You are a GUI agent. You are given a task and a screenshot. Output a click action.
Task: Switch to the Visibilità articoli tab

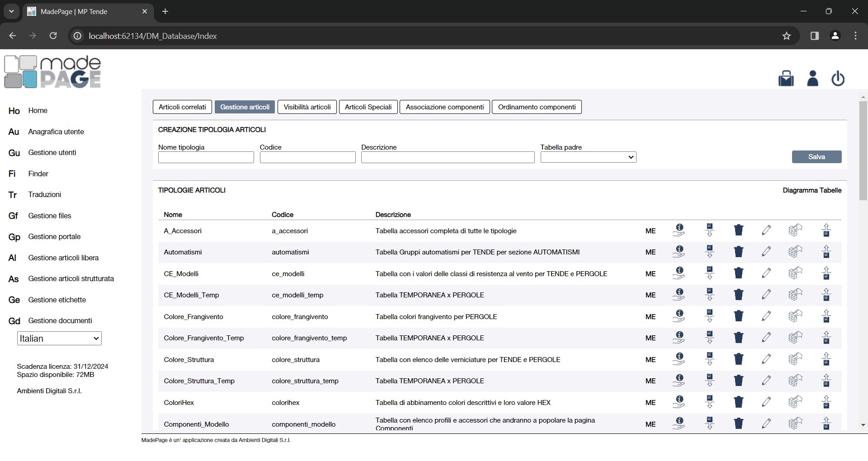coord(307,107)
